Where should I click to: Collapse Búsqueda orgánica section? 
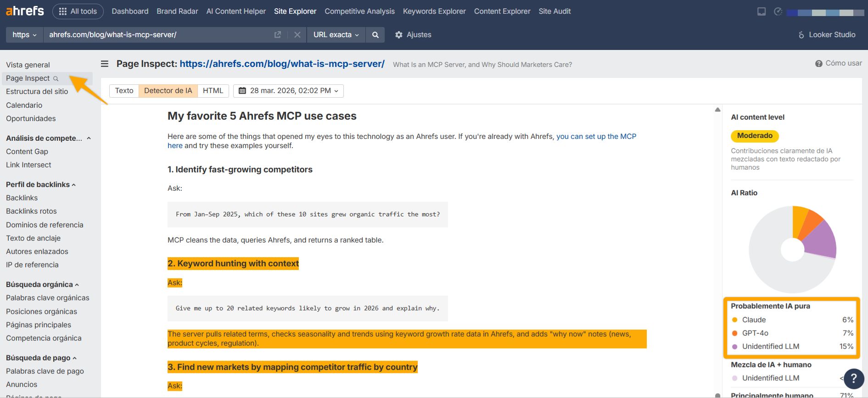coord(42,285)
